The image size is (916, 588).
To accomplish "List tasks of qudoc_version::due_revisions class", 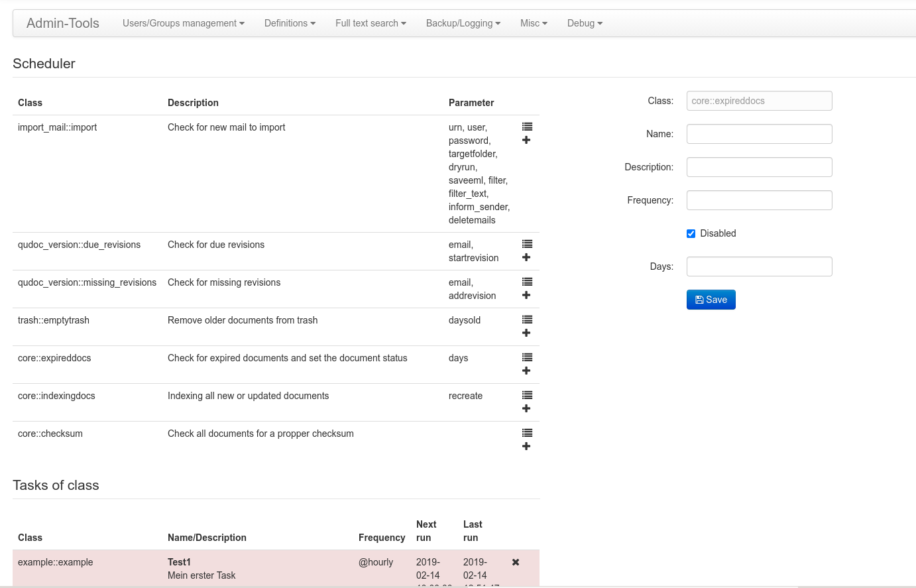I will coord(527,244).
